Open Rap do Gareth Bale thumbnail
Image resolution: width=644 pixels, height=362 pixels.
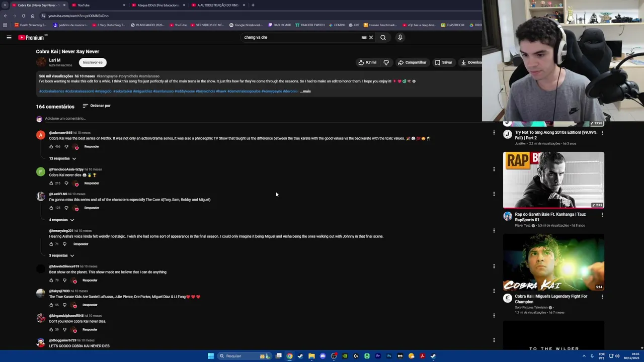click(x=553, y=180)
